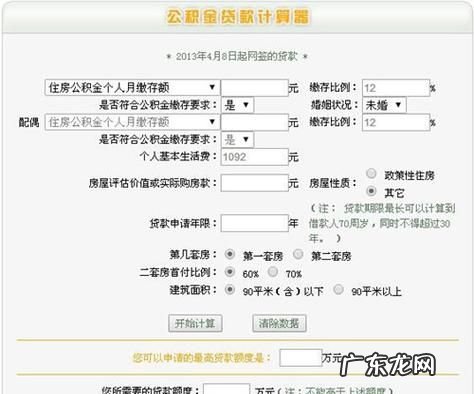Image resolution: width=474 pixels, height=394 pixels.
Task: Select 60% down payment radio button
Action: pyautogui.click(x=230, y=272)
